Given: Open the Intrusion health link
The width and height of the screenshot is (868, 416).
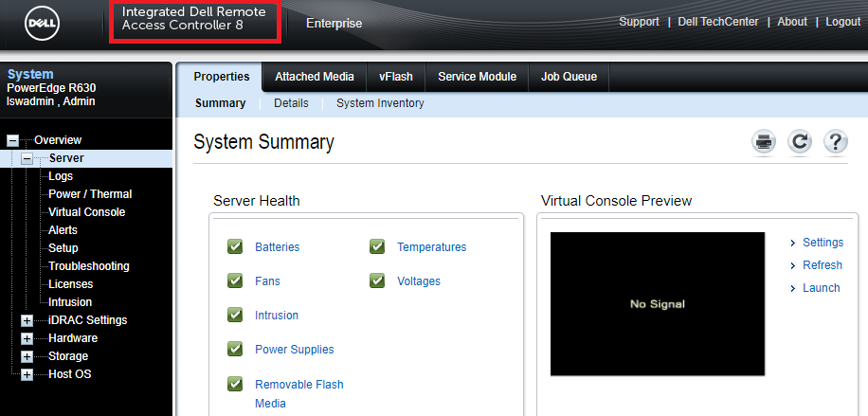Looking at the screenshot, I should pos(277,316).
